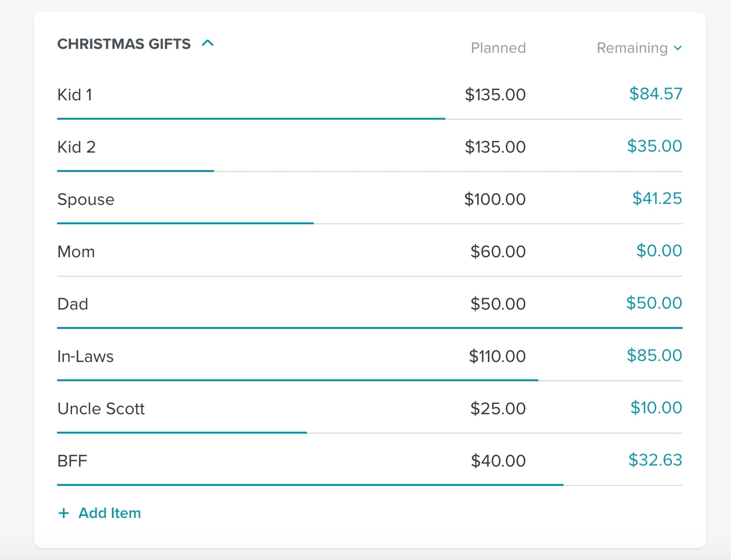This screenshot has width=731, height=560.
Task: Click the BFF remaining balance $32.63
Action: point(655,460)
